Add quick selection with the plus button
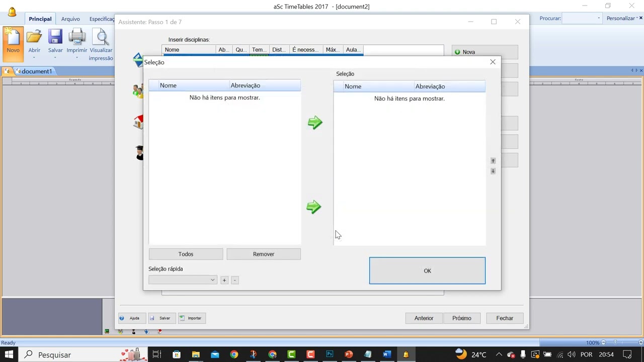This screenshot has height=362, width=644. pos(224,280)
